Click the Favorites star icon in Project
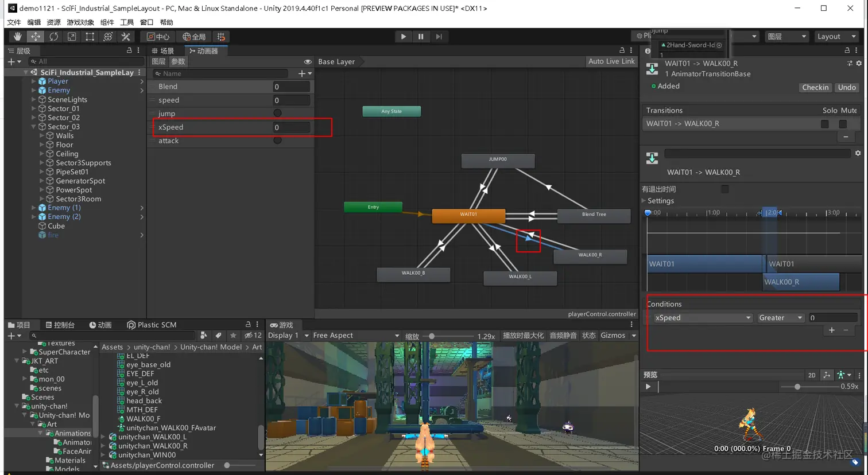Viewport: 868px width, 475px height. 232,336
